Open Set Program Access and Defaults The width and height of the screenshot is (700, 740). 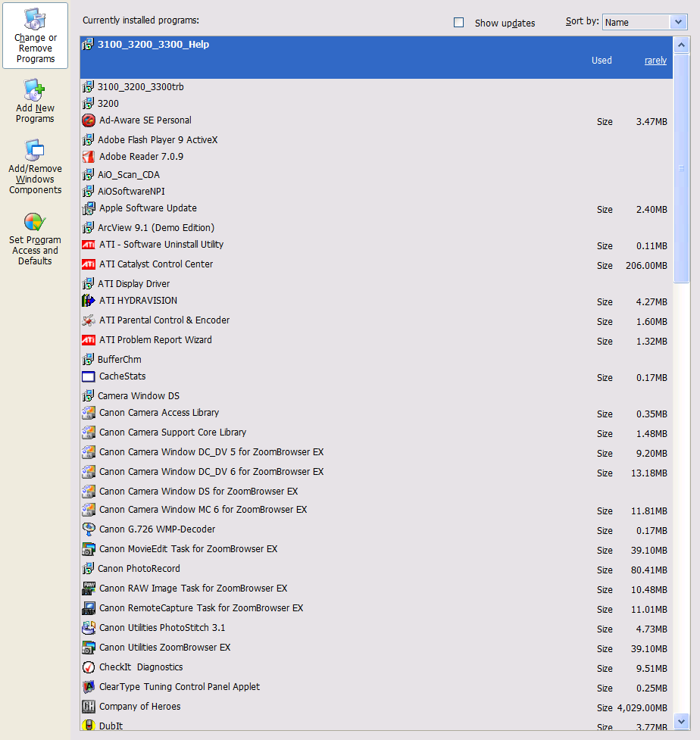click(x=35, y=239)
